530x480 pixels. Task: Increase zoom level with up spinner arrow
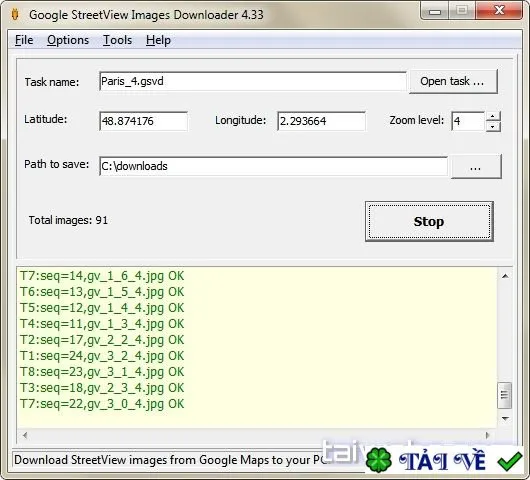pyautogui.click(x=493, y=116)
